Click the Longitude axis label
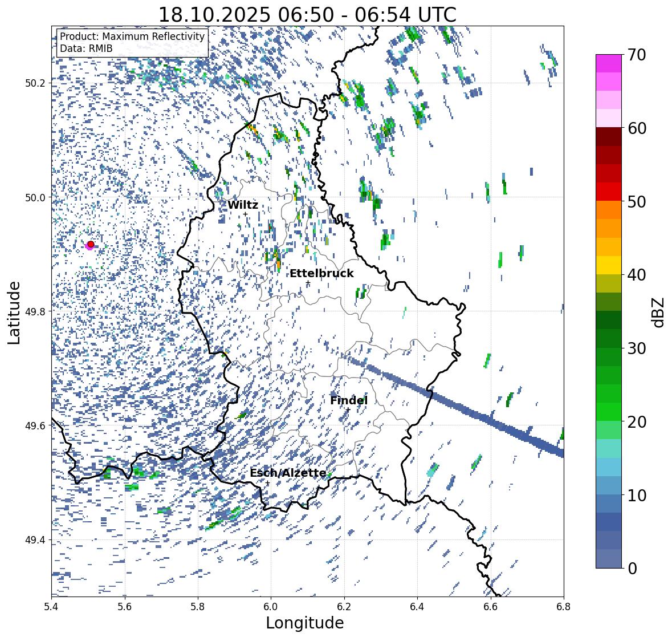The image size is (672, 637). point(305,623)
